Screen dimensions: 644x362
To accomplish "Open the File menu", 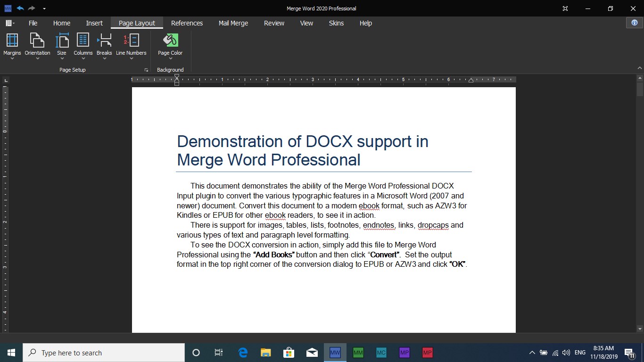I will point(33,23).
